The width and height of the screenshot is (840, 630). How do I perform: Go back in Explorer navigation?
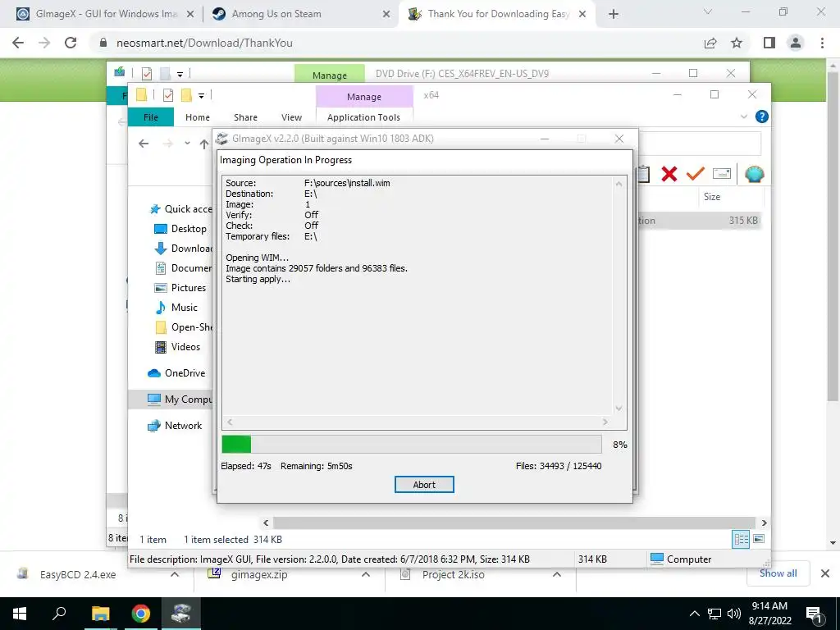click(143, 144)
